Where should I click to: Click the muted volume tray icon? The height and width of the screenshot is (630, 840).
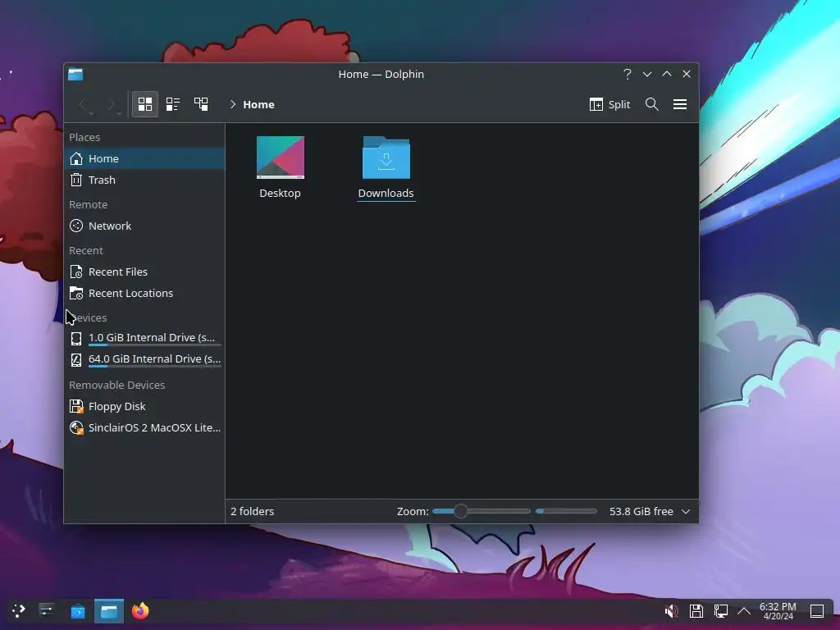[x=671, y=611]
